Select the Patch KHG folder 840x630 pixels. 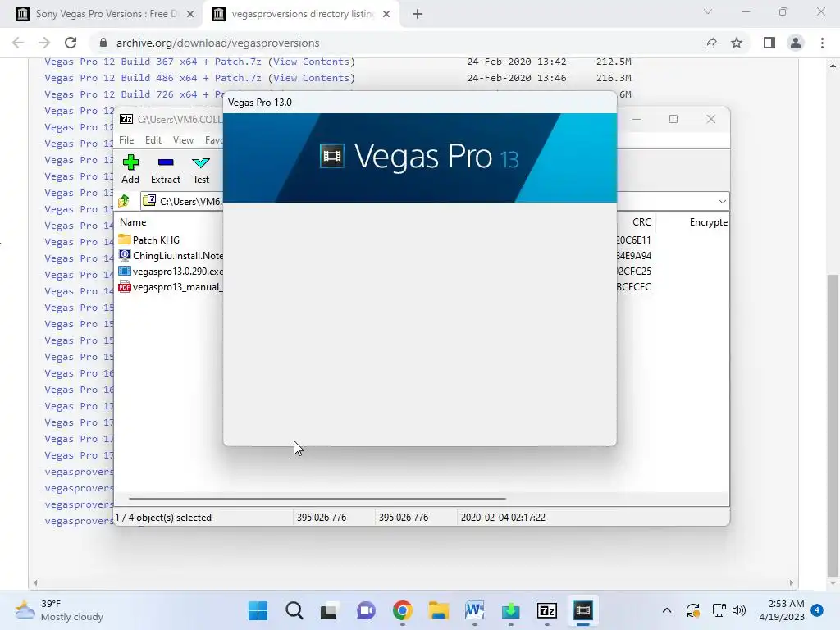coord(156,240)
